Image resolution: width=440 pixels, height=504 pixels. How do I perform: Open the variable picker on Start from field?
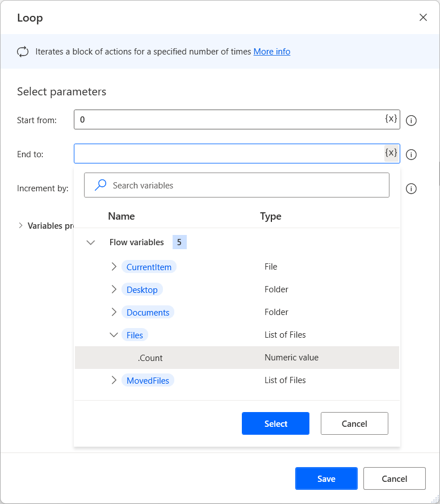coord(391,119)
